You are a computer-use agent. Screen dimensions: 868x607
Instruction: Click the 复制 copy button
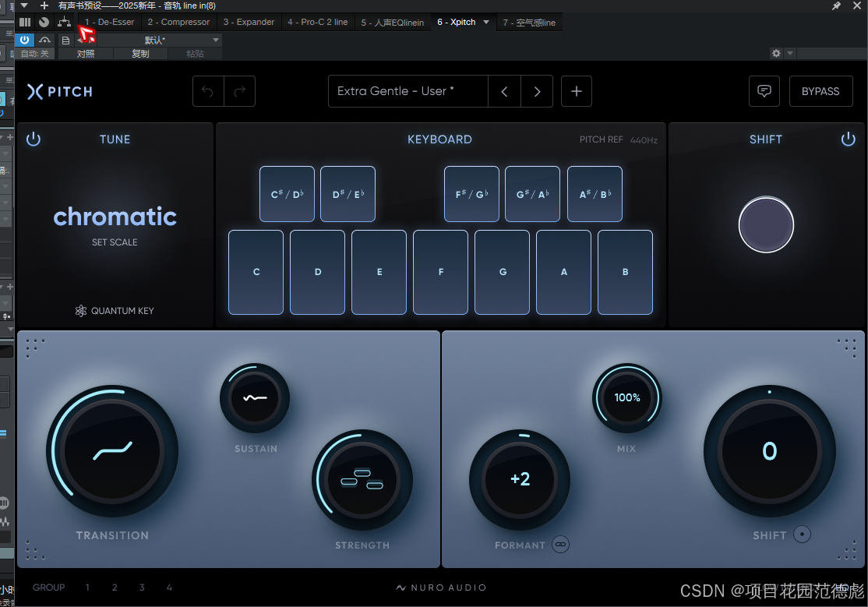pyautogui.click(x=140, y=54)
